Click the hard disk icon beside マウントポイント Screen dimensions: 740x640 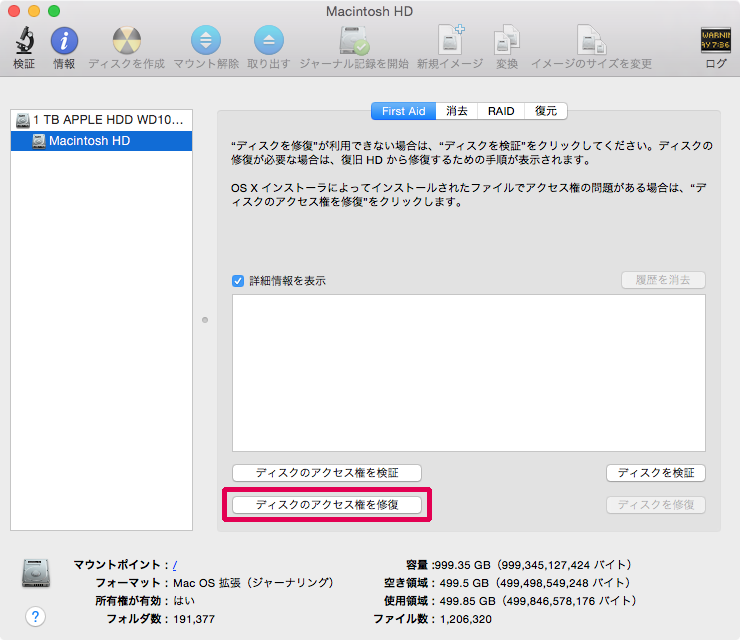click(36, 573)
